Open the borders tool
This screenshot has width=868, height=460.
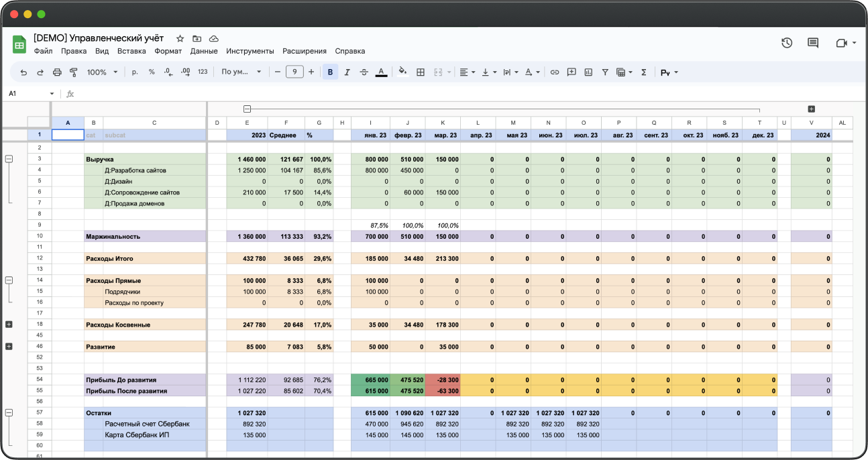(421, 72)
